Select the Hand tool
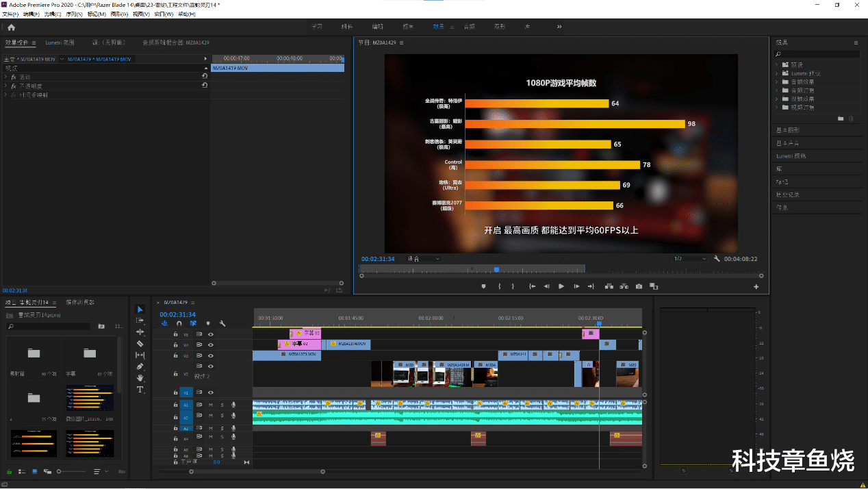Viewport: 868px width, 489px height. pyautogui.click(x=140, y=377)
